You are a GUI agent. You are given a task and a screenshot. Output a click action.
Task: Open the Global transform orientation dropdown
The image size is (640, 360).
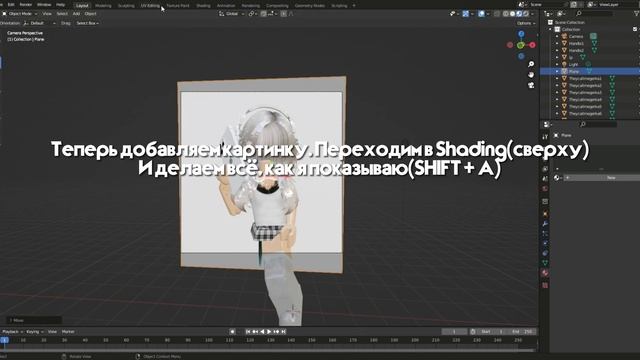[x=231, y=14]
